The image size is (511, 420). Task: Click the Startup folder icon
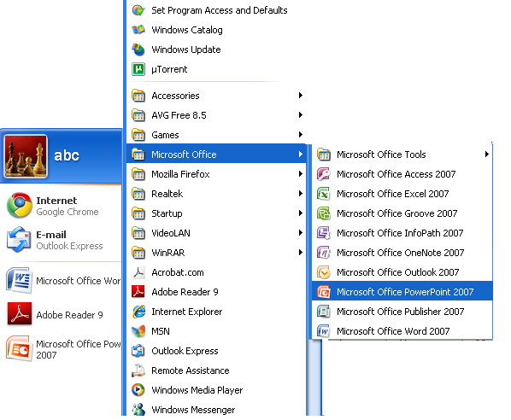[138, 213]
